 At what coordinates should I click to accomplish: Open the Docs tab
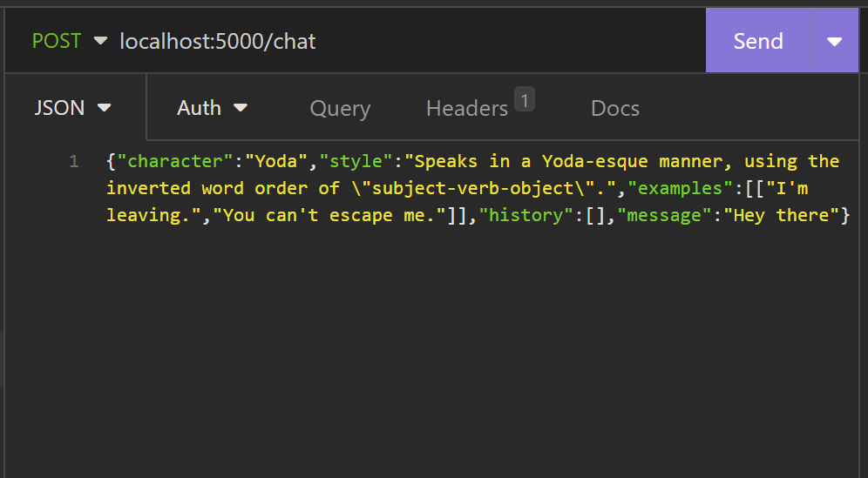(x=615, y=108)
